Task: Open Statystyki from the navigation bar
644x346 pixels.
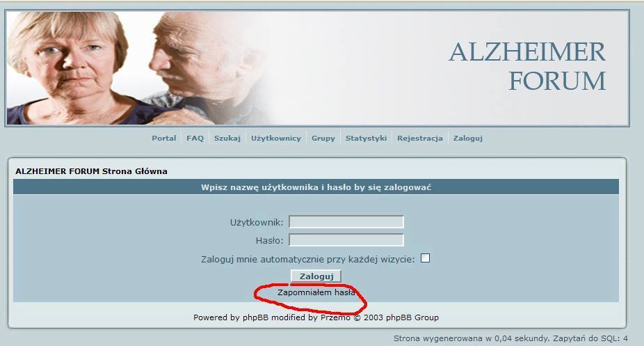Action: coord(366,138)
